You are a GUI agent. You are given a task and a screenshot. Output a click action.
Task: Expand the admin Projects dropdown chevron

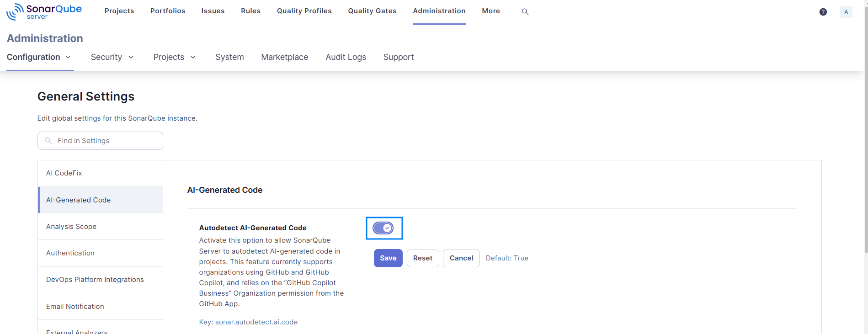pyautogui.click(x=193, y=57)
